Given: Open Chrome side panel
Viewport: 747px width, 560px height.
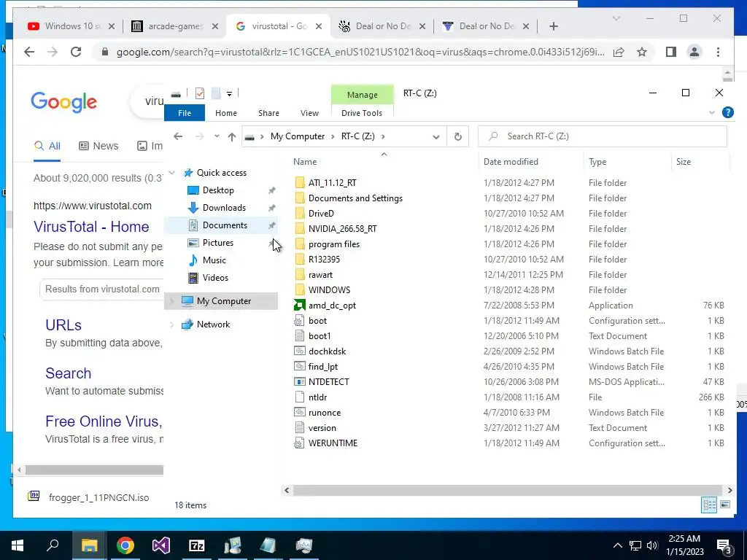Looking at the screenshot, I should pos(671,52).
